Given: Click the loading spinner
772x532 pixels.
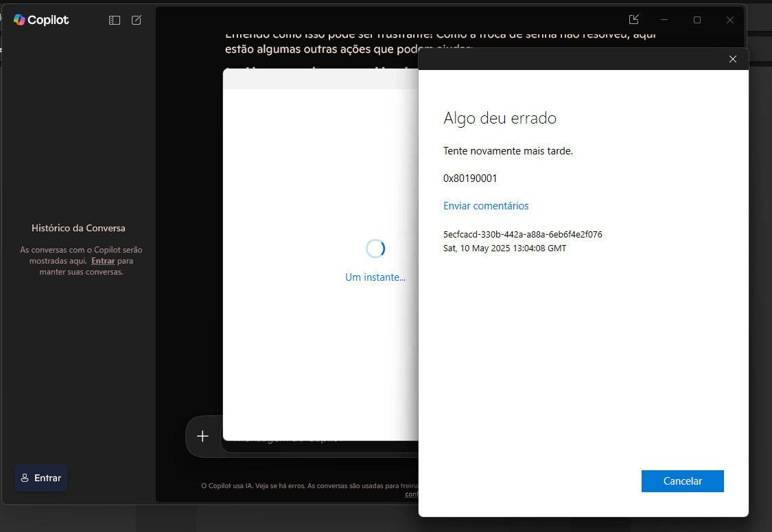Looking at the screenshot, I should pos(375,248).
